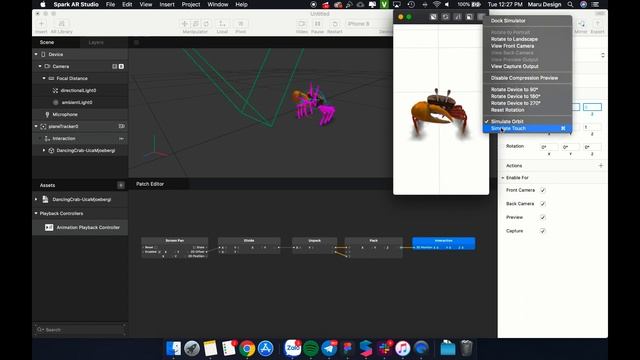The image size is (640, 360).
Task: Choose Simulate Touch menu item
Action: pos(527,129)
